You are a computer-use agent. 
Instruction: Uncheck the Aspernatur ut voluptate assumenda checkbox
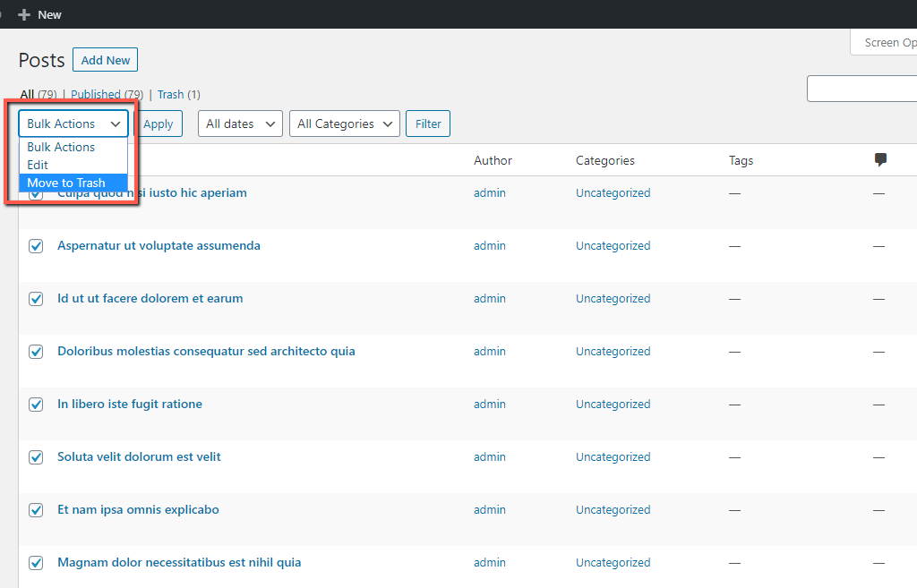tap(36, 246)
